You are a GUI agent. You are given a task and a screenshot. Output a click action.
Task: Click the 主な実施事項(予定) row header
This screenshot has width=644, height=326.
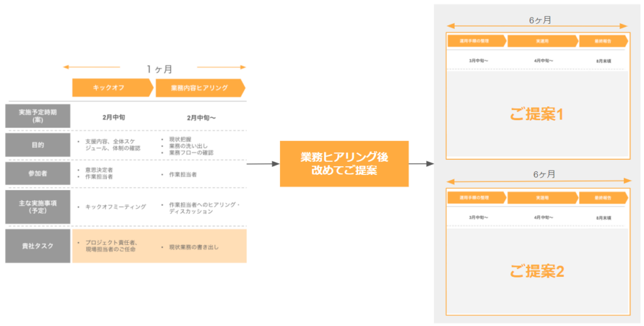coord(38,206)
